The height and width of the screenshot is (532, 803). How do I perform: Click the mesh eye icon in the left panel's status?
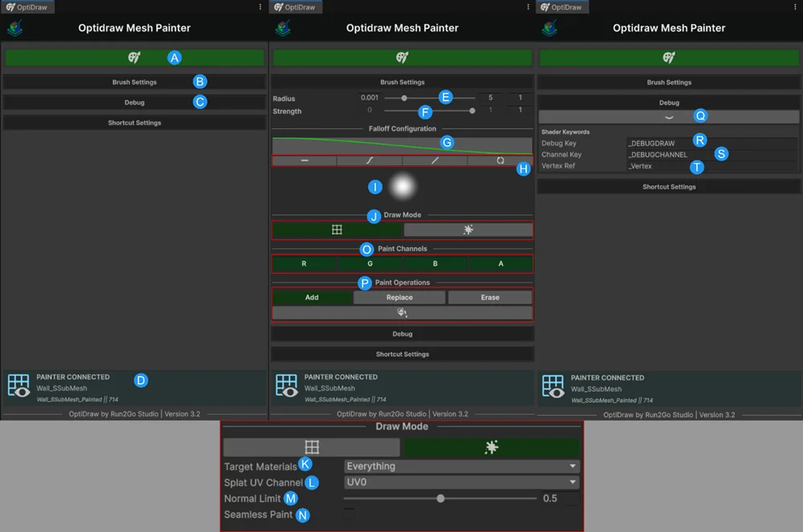[x=19, y=385]
